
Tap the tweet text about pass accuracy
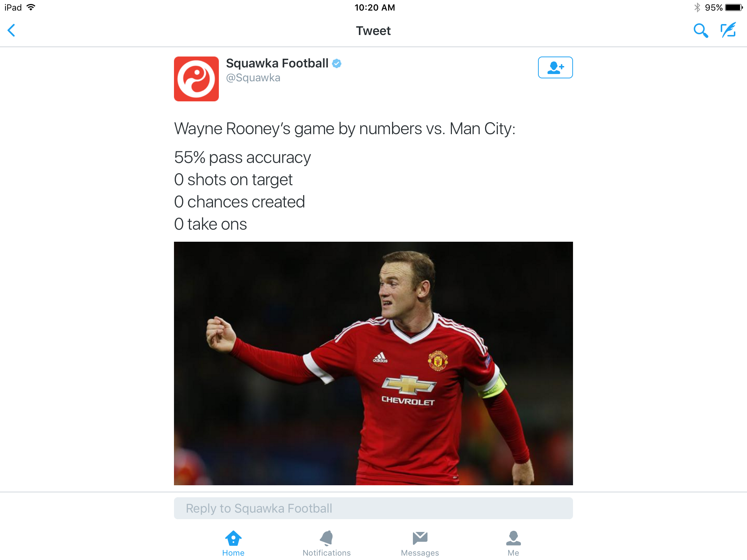click(242, 157)
